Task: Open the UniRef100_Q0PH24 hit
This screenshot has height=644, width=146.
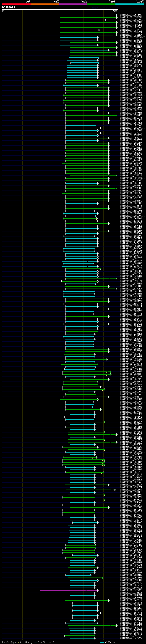Action: [131, 83]
